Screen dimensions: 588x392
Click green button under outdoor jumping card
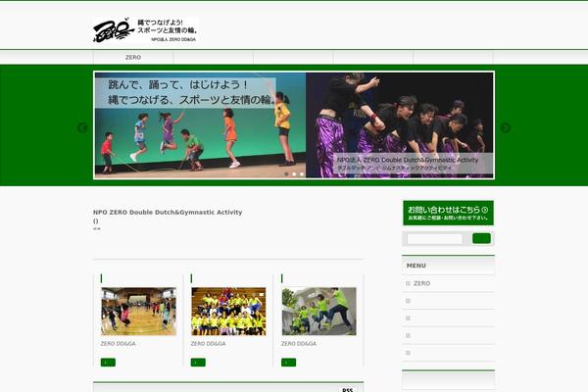(288, 363)
